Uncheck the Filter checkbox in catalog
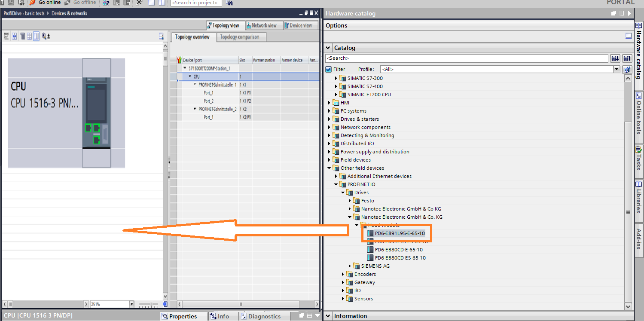 (x=329, y=69)
